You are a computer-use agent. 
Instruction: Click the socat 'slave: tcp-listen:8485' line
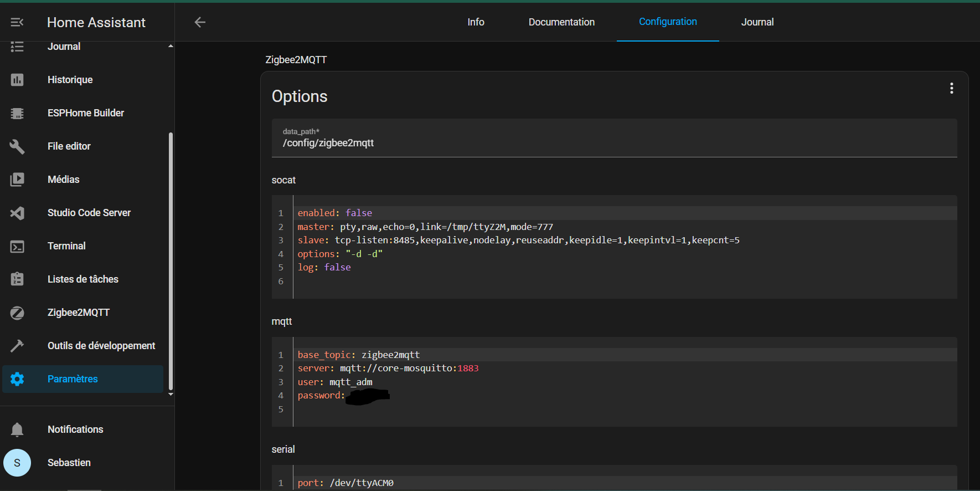click(x=625, y=240)
